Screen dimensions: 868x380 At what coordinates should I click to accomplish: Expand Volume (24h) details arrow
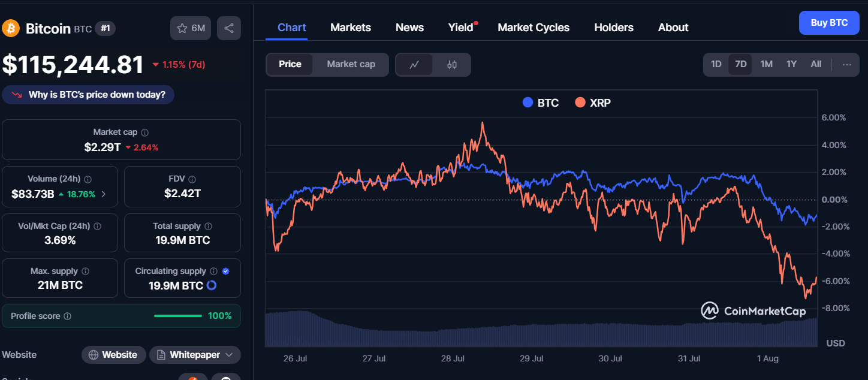104,194
